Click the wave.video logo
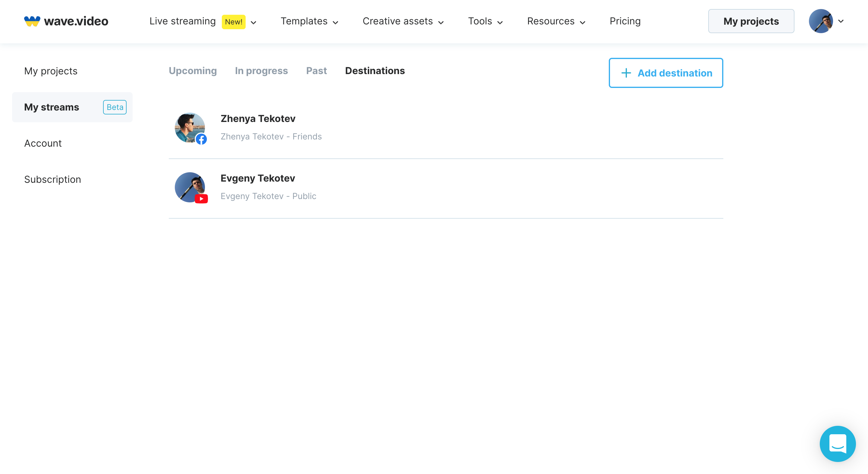 [x=66, y=21]
